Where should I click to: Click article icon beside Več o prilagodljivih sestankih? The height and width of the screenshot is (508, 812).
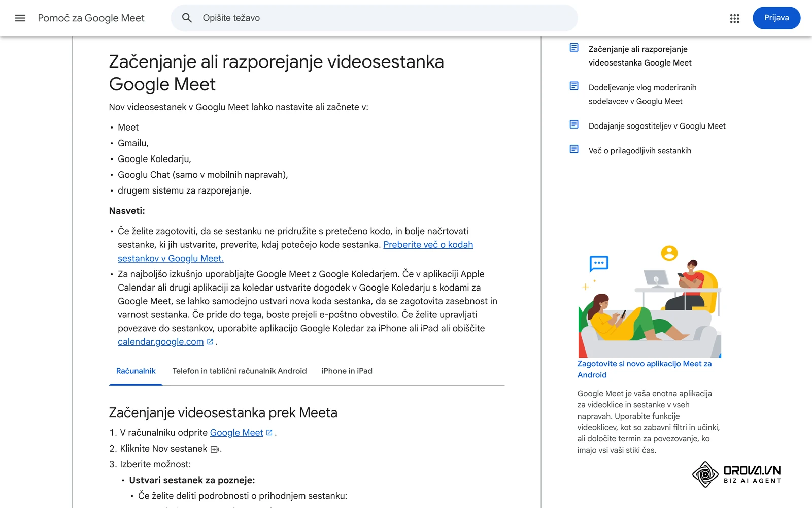tap(574, 149)
